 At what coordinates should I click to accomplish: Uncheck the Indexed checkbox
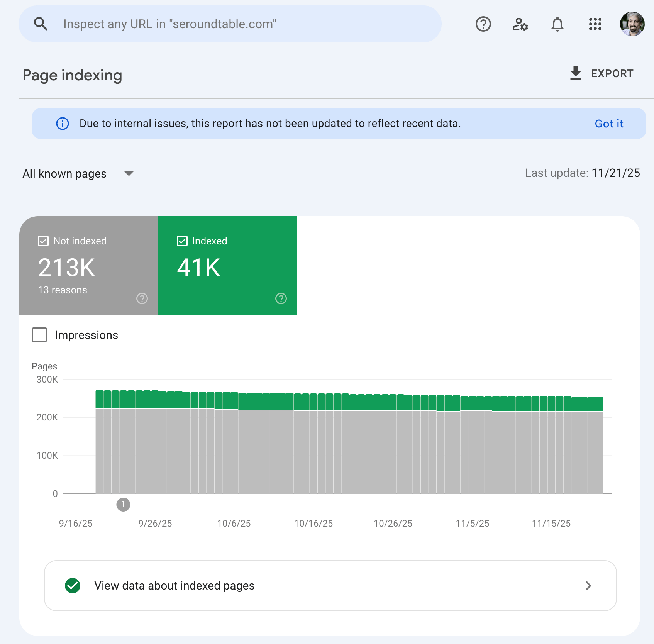tap(182, 241)
